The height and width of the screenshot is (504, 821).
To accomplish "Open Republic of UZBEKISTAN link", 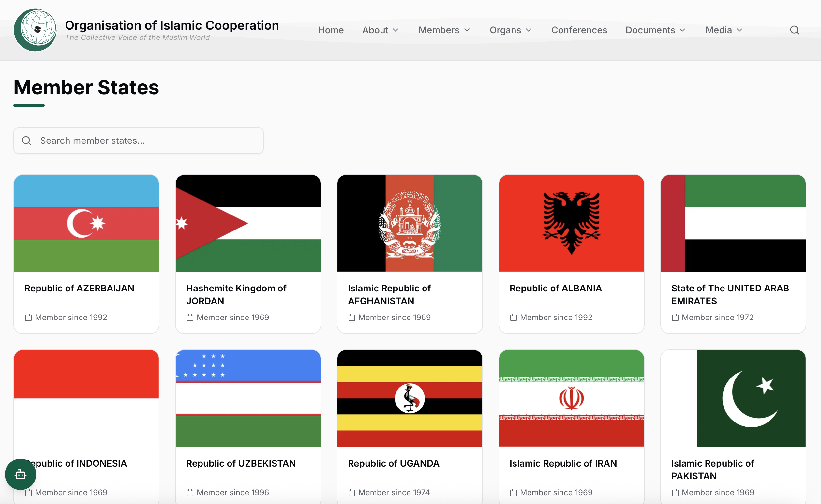I will pyautogui.click(x=241, y=463).
